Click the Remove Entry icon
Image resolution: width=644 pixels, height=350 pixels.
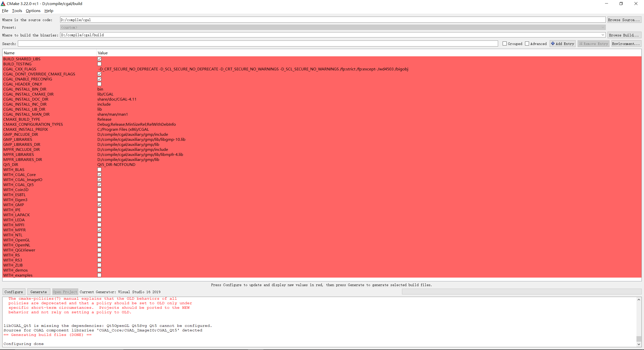pos(581,43)
